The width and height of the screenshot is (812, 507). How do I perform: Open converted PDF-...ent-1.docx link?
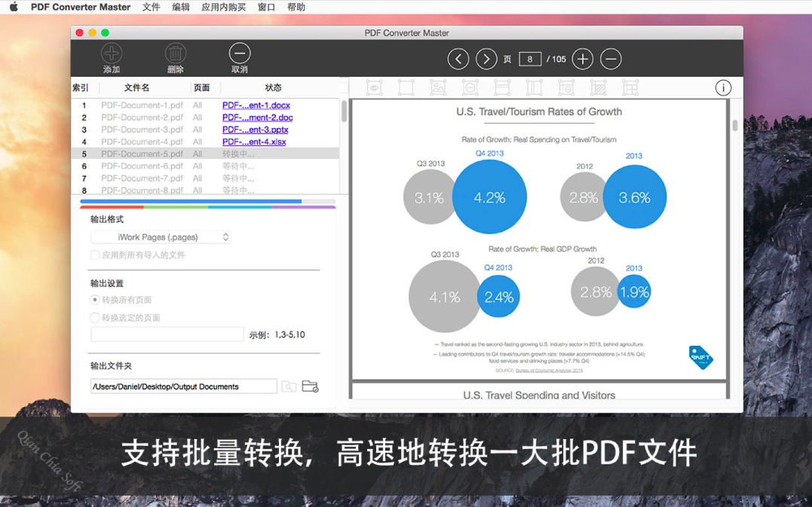pyautogui.click(x=256, y=105)
